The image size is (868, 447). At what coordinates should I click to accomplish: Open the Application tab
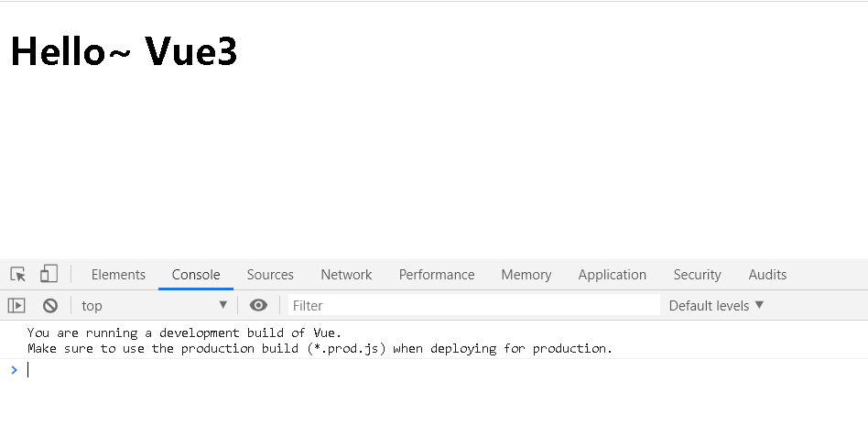click(613, 275)
